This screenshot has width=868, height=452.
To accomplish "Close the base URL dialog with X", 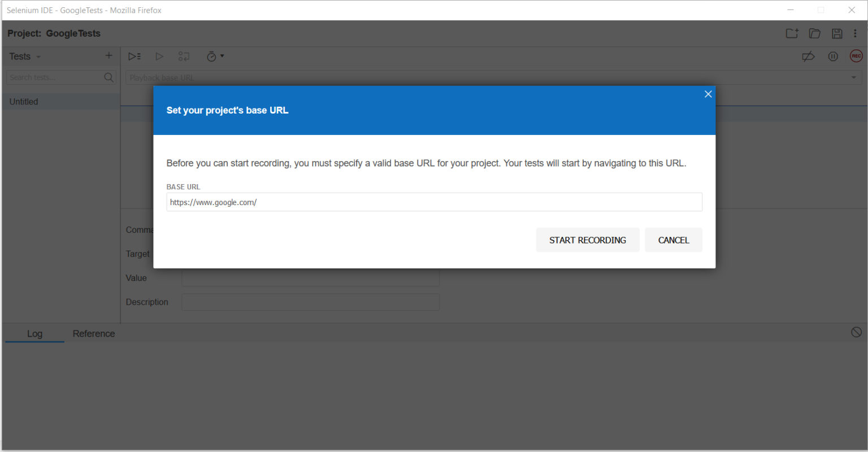I will pos(708,94).
